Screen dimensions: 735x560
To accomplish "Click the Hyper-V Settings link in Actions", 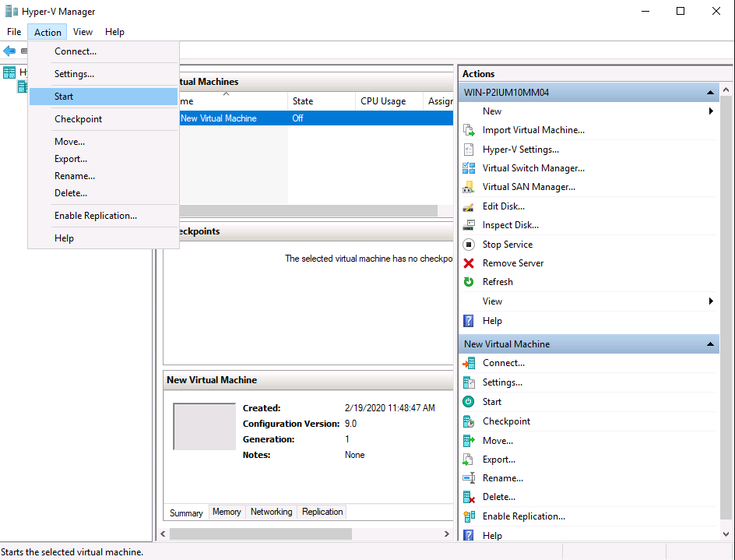I will [x=520, y=150].
